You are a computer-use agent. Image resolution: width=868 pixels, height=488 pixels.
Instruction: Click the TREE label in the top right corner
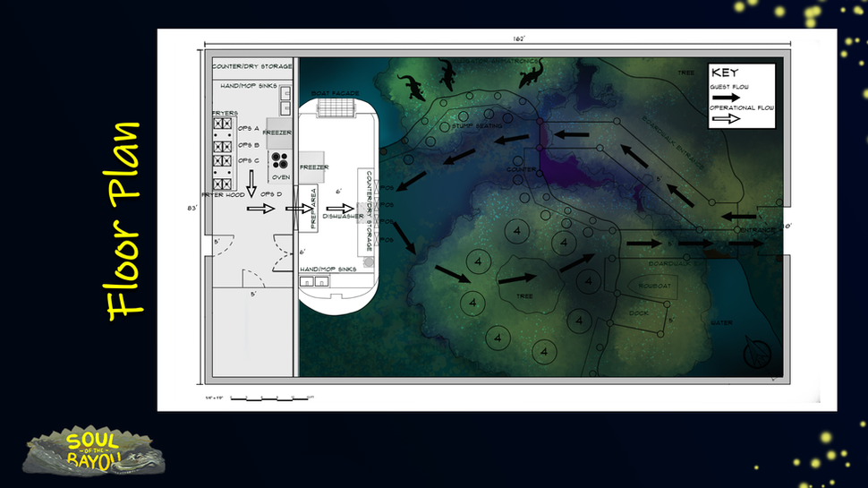685,73
